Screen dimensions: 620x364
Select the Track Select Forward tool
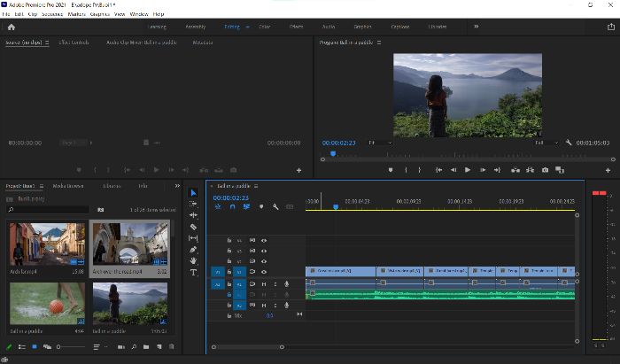pyautogui.click(x=193, y=204)
